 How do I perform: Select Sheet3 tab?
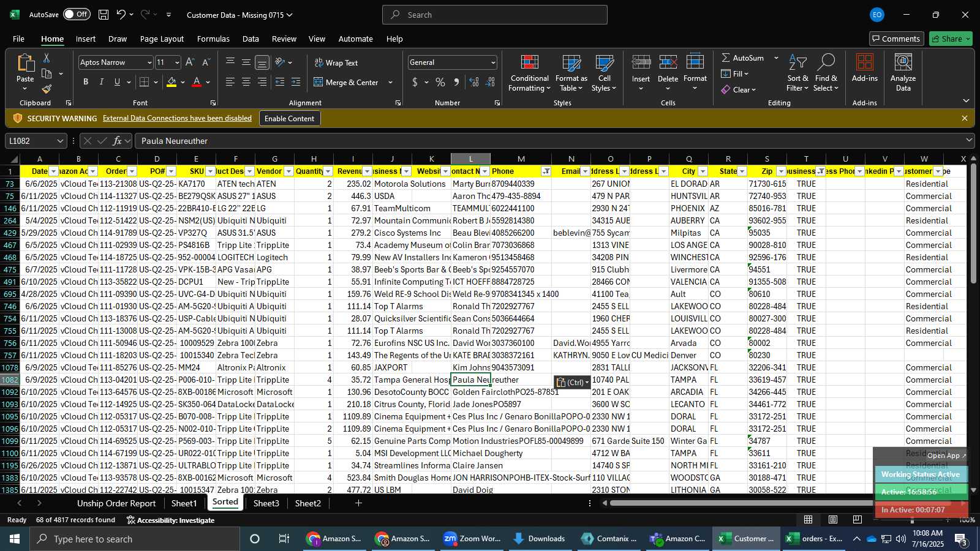(266, 503)
